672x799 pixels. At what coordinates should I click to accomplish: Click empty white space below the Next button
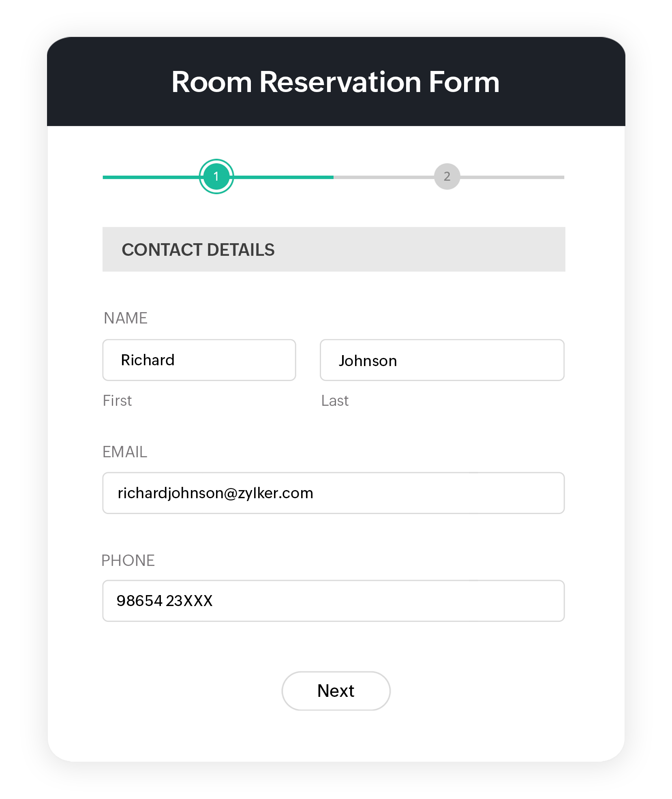[336, 736]
